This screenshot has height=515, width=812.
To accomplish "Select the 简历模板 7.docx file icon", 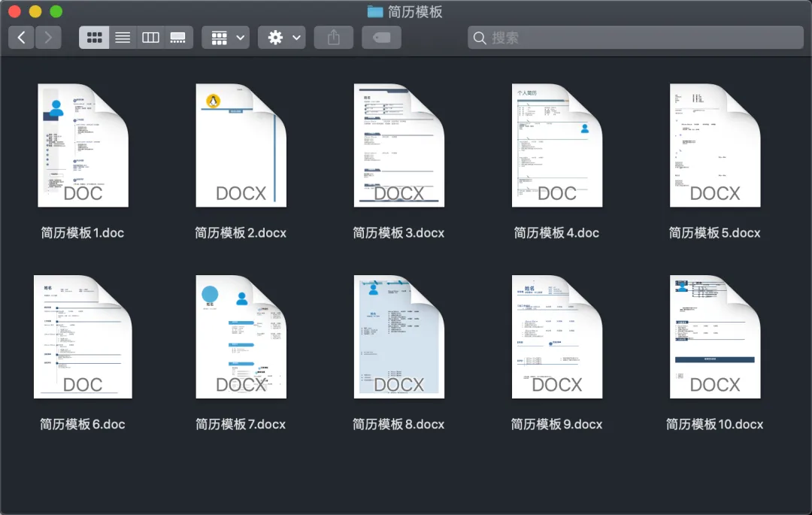I will click(x=241, y=337).
